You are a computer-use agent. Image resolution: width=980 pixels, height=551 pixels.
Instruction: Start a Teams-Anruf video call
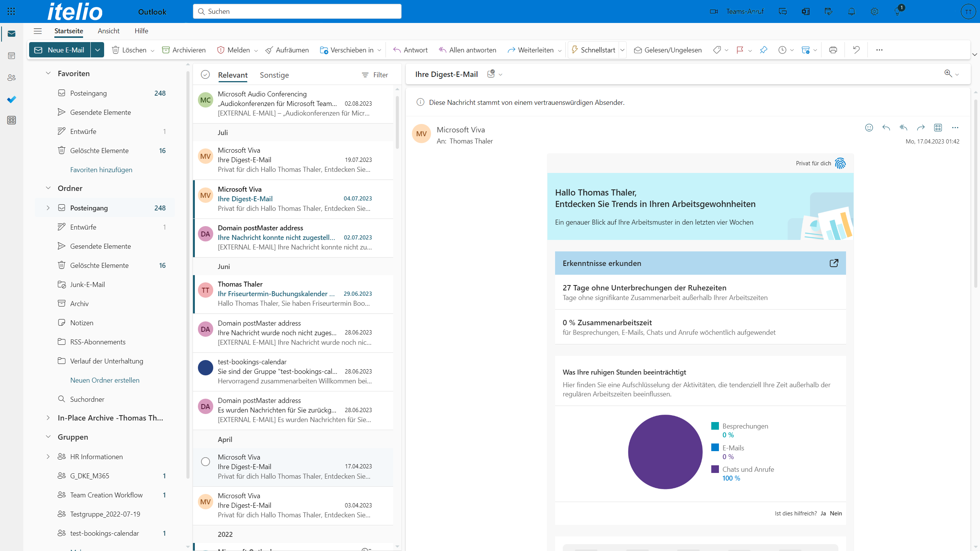pos(737,11)
